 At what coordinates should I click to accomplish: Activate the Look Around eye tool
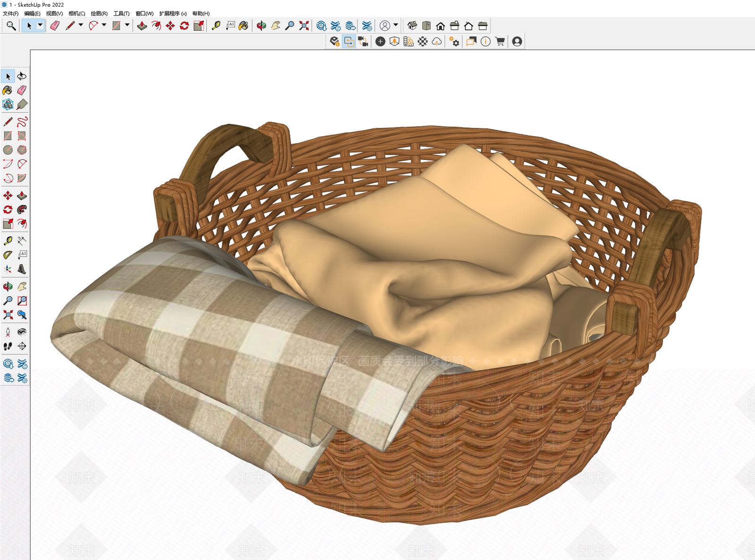pos(22,332)
